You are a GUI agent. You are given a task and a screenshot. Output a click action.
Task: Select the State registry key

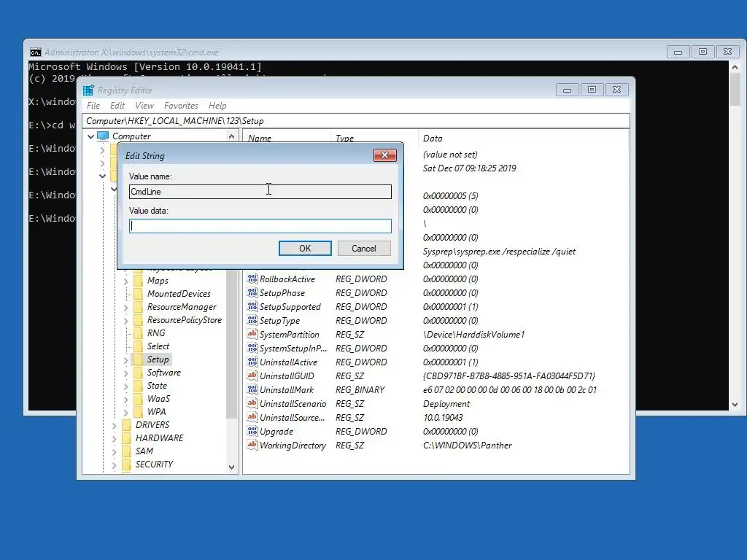click(x=157, y=386)
